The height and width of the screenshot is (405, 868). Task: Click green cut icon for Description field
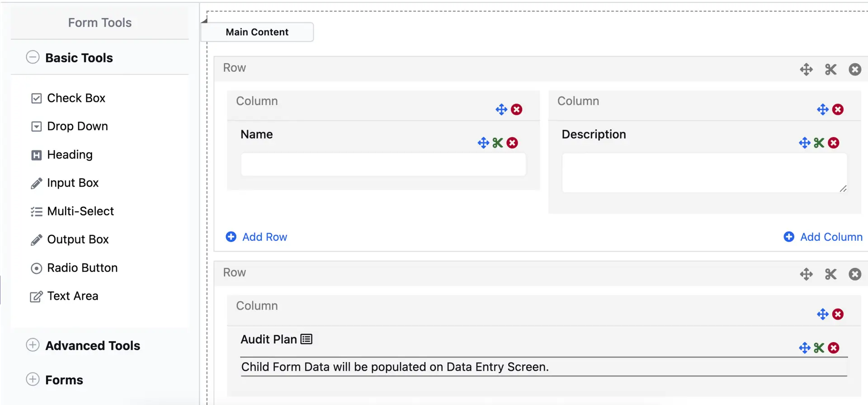[819, 143]
